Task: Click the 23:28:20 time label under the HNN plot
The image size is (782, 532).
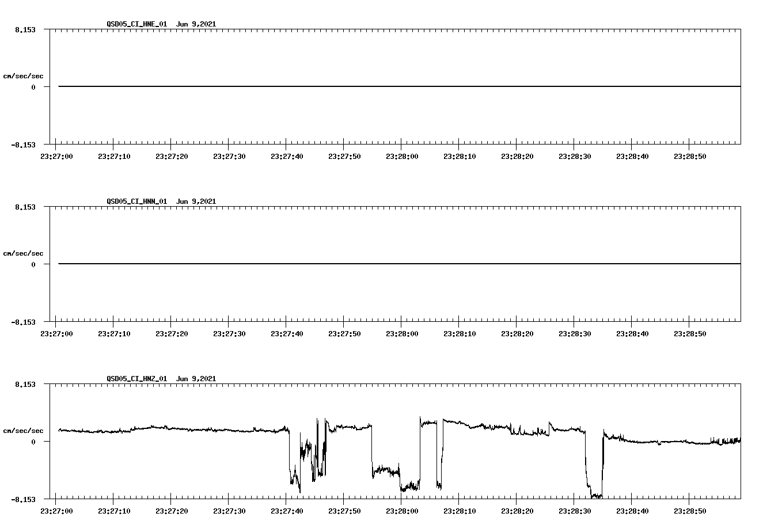Action: point(517,334)
